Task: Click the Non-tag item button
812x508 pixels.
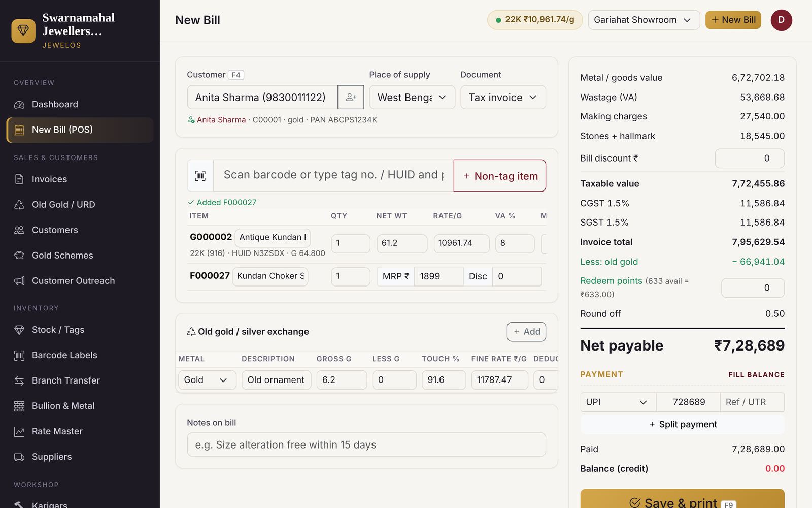Action: 500,176
